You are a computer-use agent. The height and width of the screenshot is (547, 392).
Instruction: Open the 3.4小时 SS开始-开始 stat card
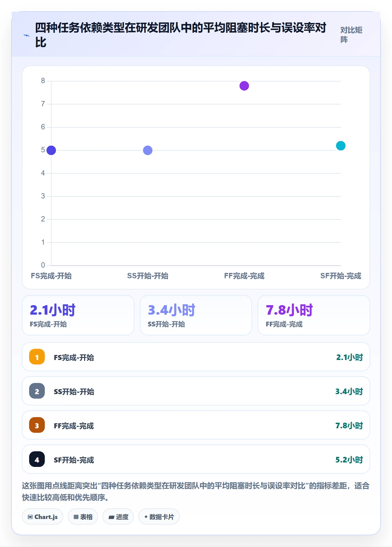[x=196, y=315]
